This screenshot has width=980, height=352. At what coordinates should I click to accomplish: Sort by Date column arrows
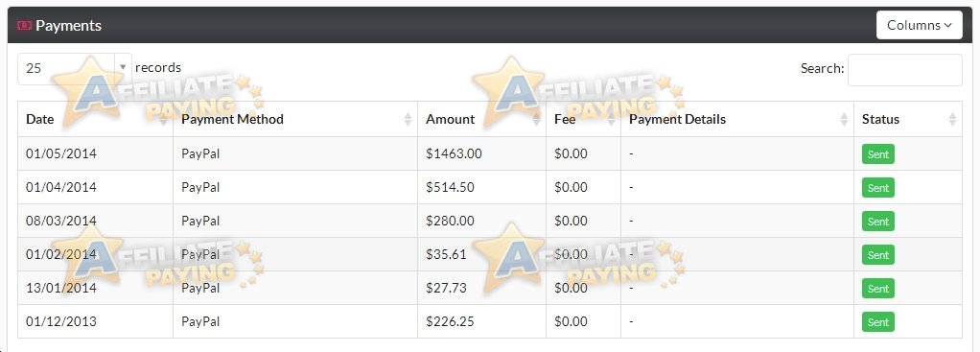[163, 120]
